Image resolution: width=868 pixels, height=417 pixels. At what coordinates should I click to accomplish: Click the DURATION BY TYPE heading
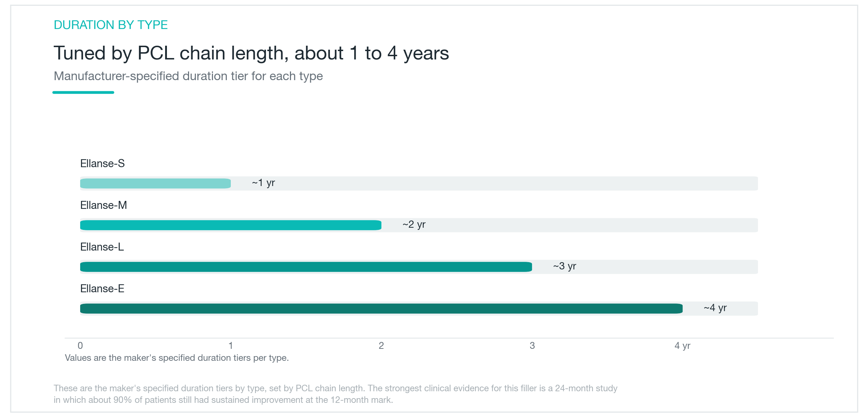111,25
